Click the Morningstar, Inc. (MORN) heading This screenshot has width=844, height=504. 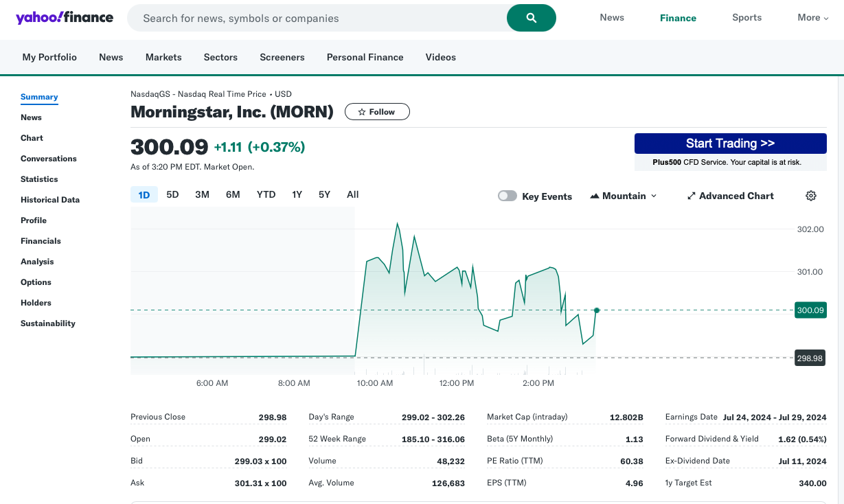point(232,112)
